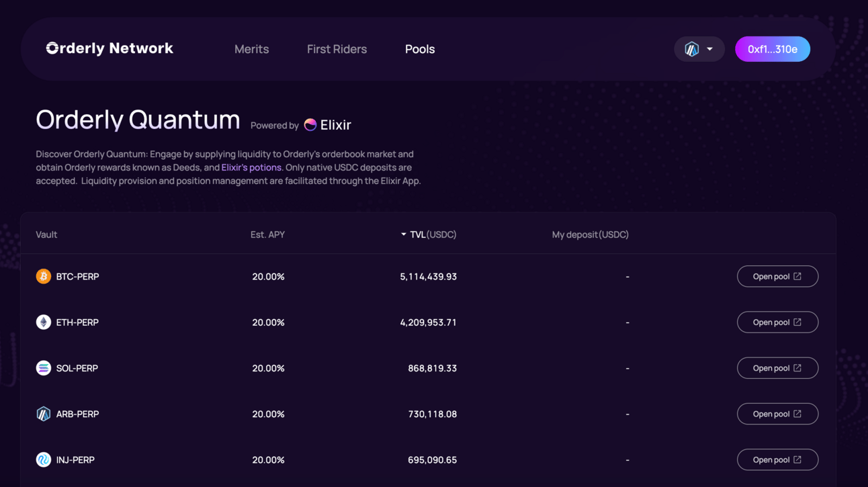Open the Merits tab

(x=252, y=49)
